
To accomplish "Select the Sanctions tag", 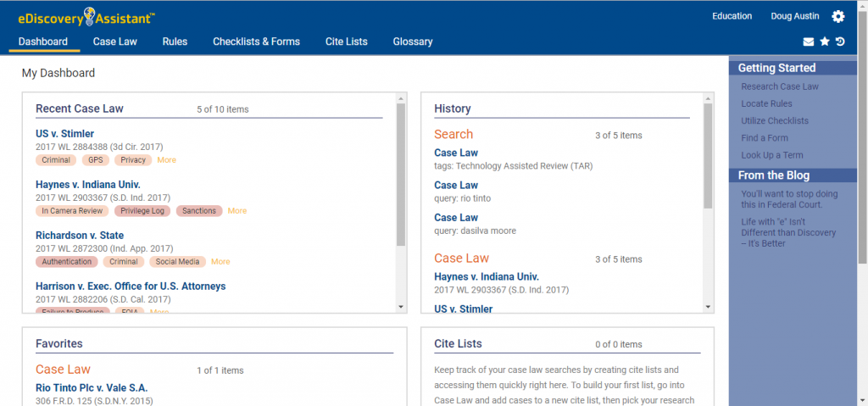I will click(x=198, y=211).
